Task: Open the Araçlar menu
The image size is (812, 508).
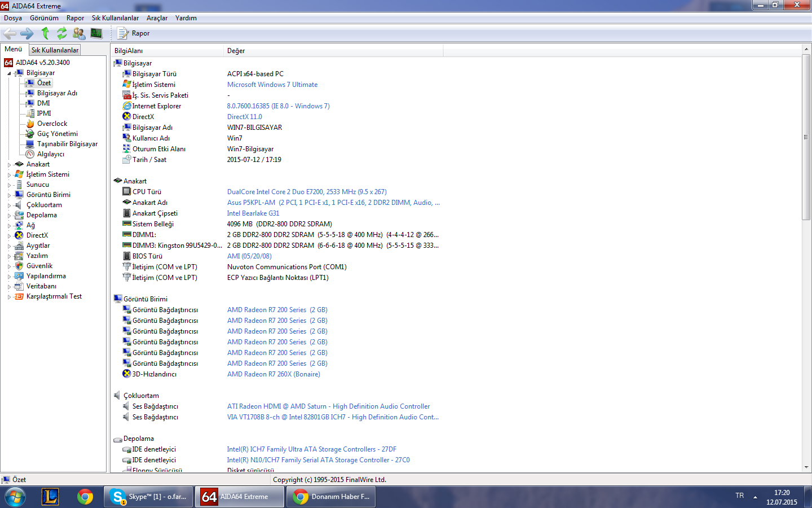Action: click(x=157, y=18)
